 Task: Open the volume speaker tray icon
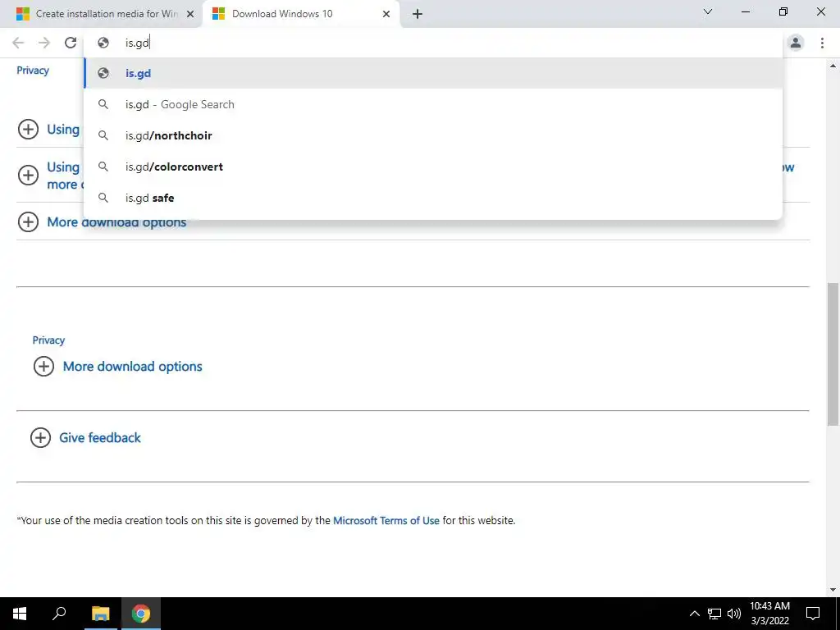[x=734, y=614]
